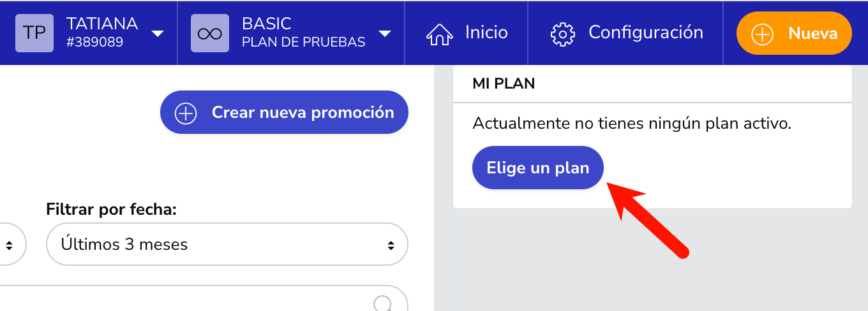868x311 pixels.
Task: Click the infinity icon for Basic plan
Action: pyautogui.click(x=210, y=33)
